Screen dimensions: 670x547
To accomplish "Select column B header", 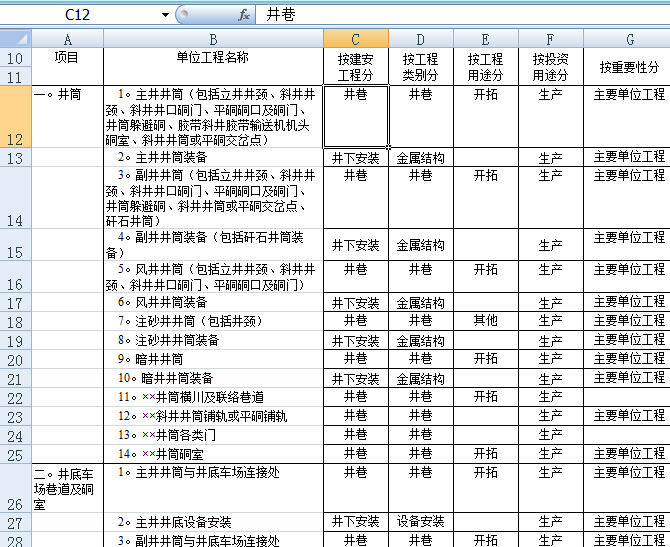I will coord(213,39).
